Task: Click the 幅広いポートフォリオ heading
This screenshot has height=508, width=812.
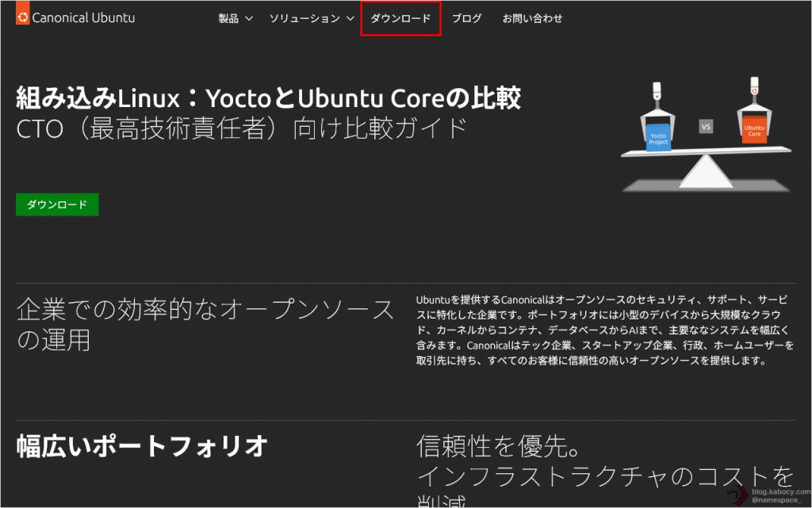Action: click(x=141, y=446)
